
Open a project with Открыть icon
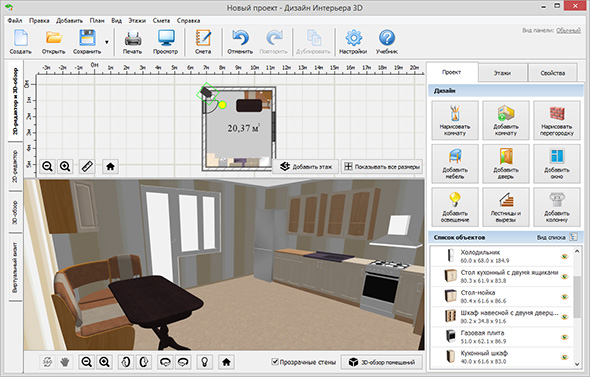pos(53,41)
